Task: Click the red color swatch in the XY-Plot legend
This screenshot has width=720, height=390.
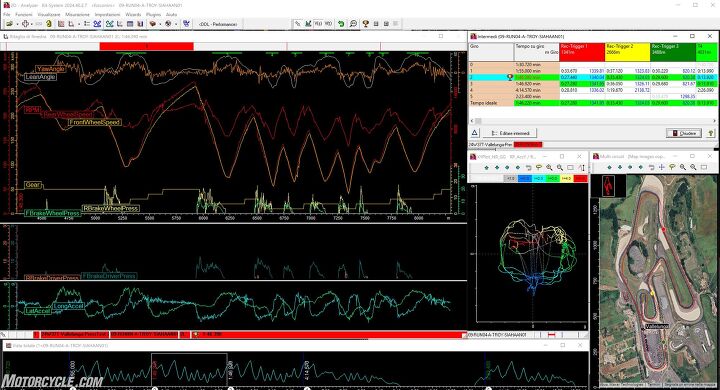Action: click(x=580, y=178)
